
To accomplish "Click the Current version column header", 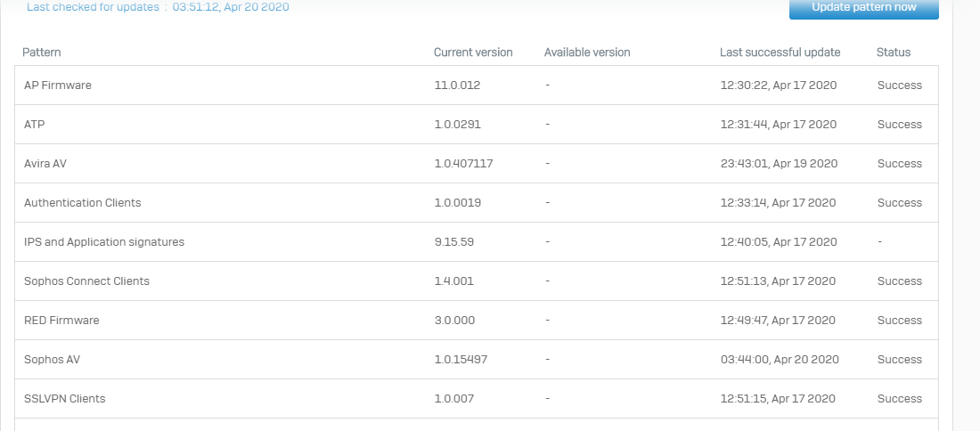I will point(473,53).
